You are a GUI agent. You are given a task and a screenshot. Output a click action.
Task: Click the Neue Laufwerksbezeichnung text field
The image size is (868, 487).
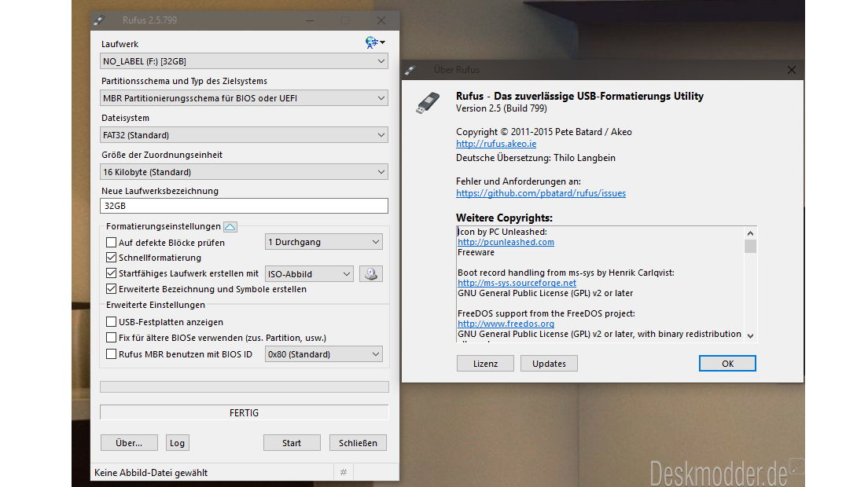tap(244, 206)
